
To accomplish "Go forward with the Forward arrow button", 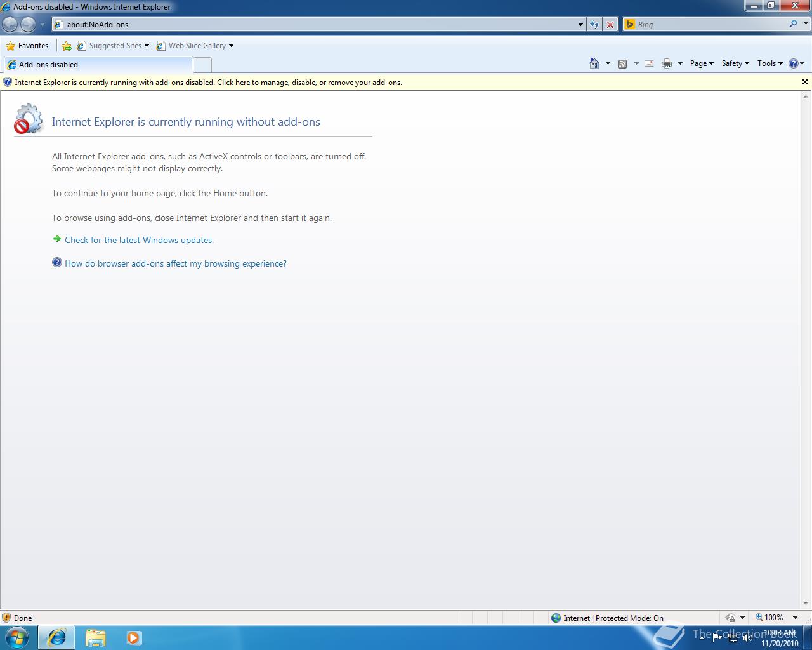I will (28, 24).
